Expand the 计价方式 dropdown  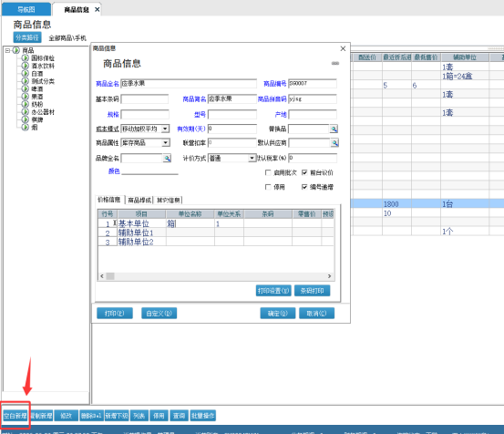click(x=252, y=158)
